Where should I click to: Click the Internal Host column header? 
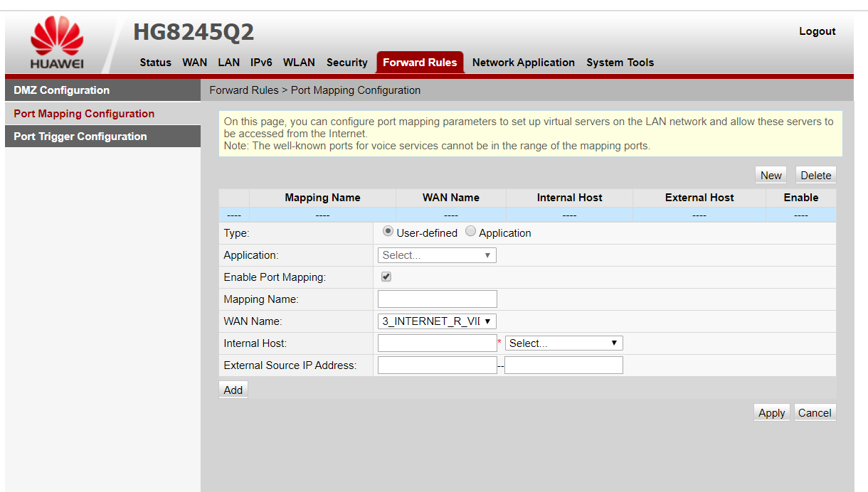pos(569,198)
